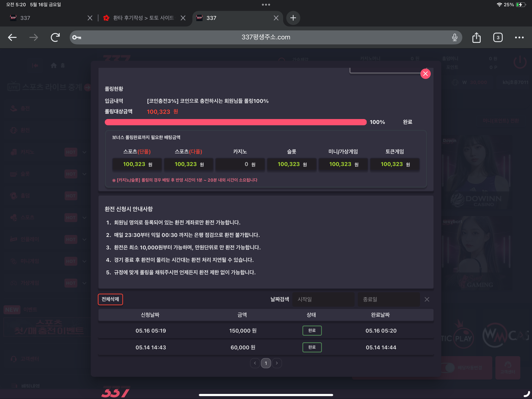Select the 시작일 date field
The image size is (532, 399).
point(323,299)
